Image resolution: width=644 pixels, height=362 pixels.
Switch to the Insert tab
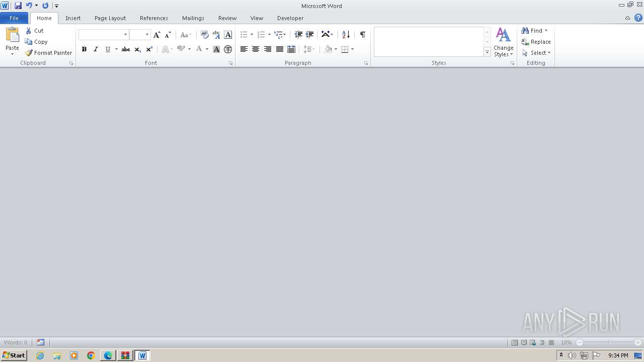[73, 18]
